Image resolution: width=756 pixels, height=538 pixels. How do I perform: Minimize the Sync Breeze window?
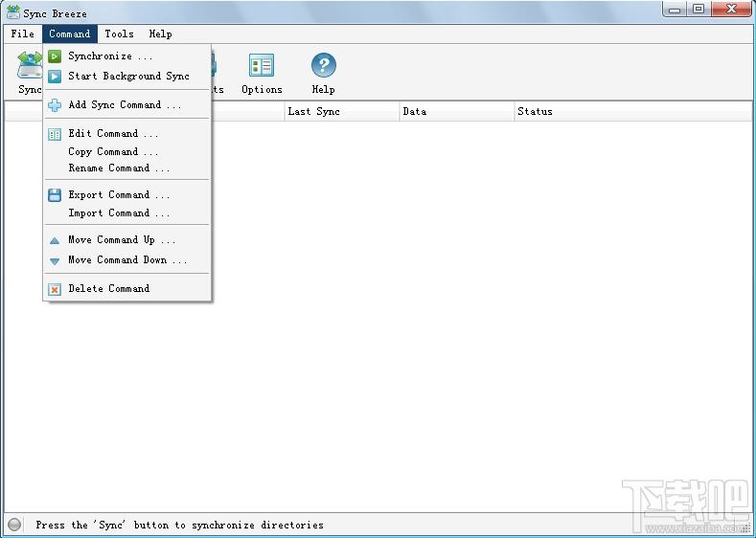(675, 10)
